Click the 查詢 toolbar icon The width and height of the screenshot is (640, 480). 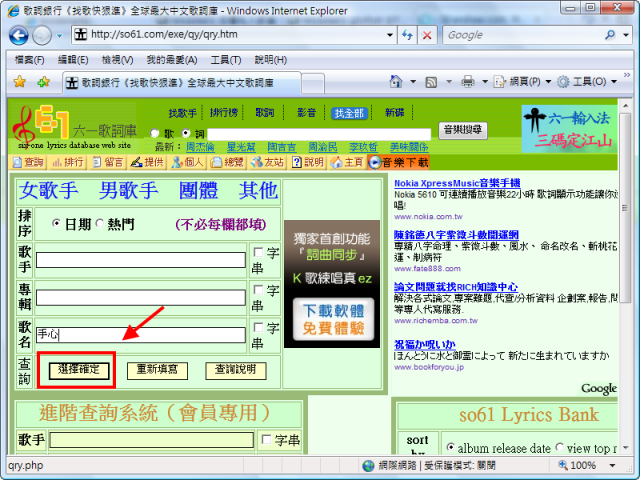pos(28,162)
